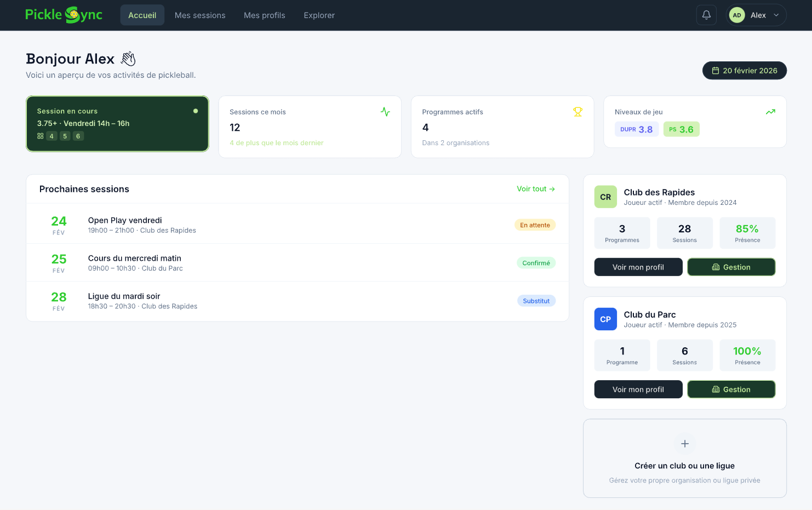Viewport: 812px width, 510px height.
Task: Open the 20 février 2026 date picker
Action: (744, 71)
